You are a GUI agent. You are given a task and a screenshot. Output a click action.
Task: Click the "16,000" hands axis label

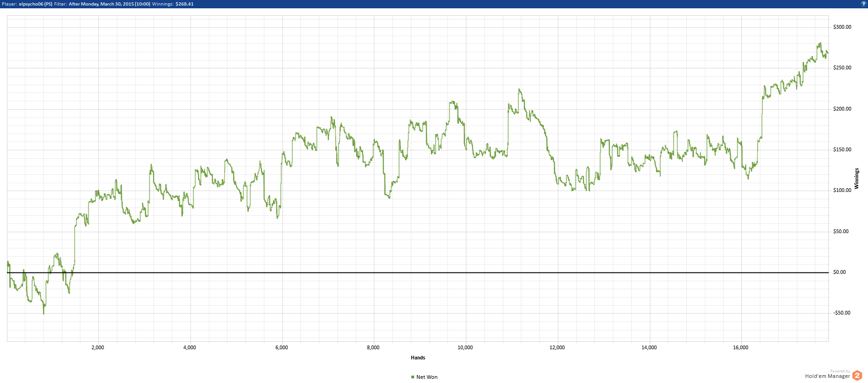point(740,347)
